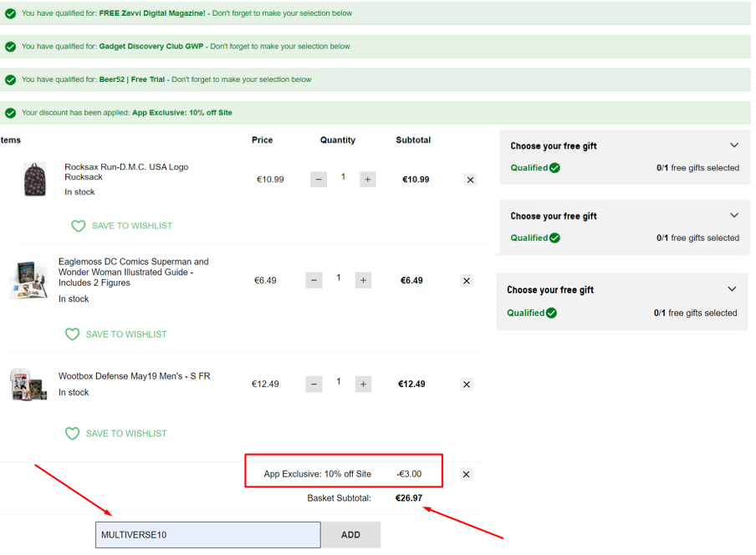Remove Rocksax Run-D.M.C. Rucksack from basket

click(471, 180)
